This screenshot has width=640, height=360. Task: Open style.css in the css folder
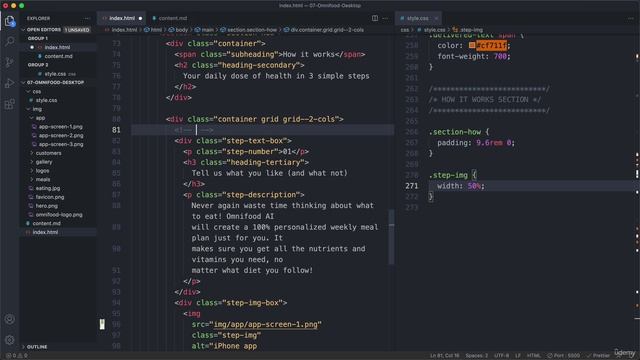(46, 100)
